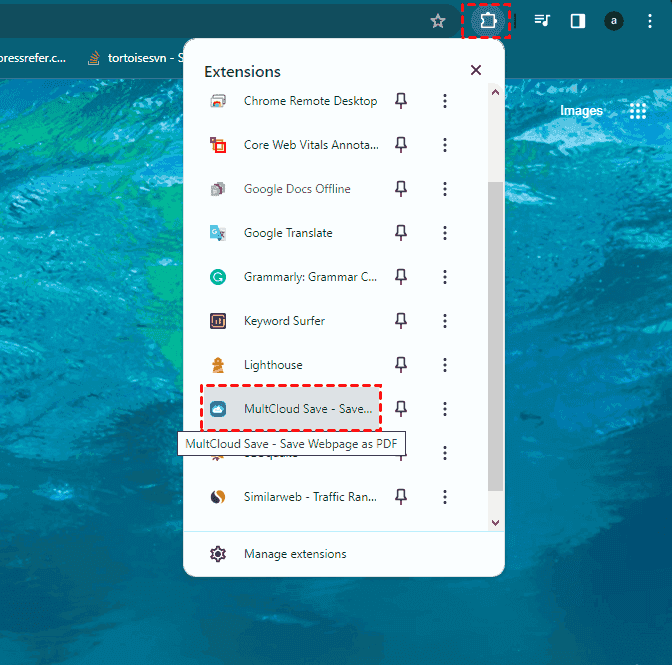
Task: Open the profile avatar labeled a
Action: (614, 21)
